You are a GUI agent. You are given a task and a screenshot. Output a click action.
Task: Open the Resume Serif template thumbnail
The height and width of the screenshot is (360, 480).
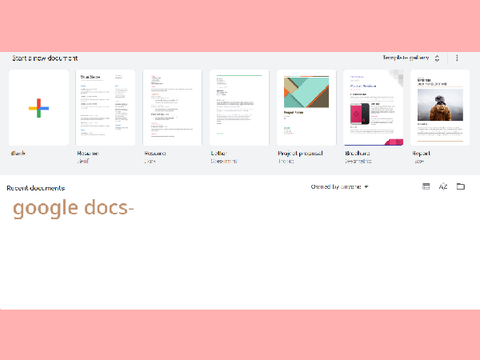click(x=106, y=108)
